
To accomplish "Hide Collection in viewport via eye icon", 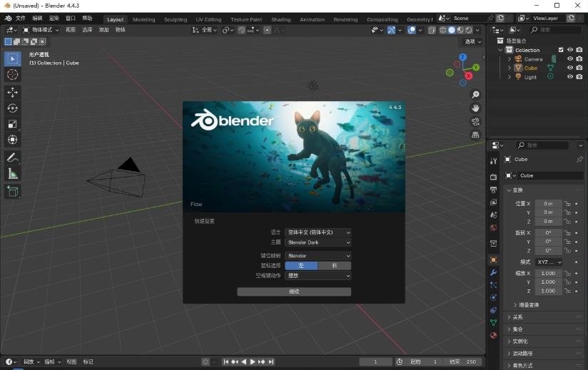I will tap(570, 50).
